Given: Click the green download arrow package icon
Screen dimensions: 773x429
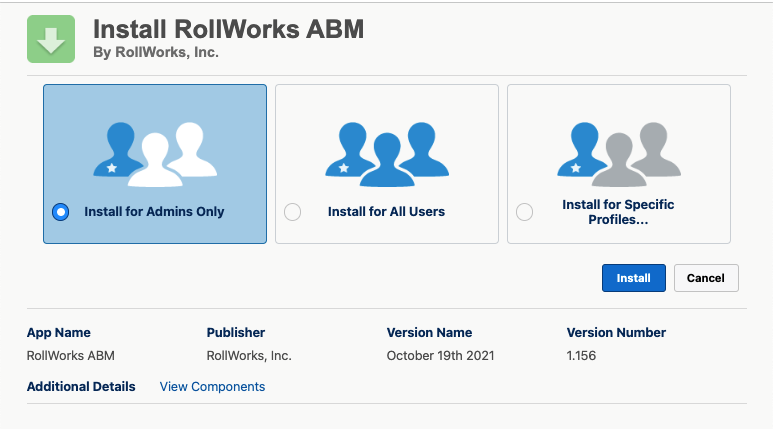Looking at the screenshot, I should [x=51, y=39].
